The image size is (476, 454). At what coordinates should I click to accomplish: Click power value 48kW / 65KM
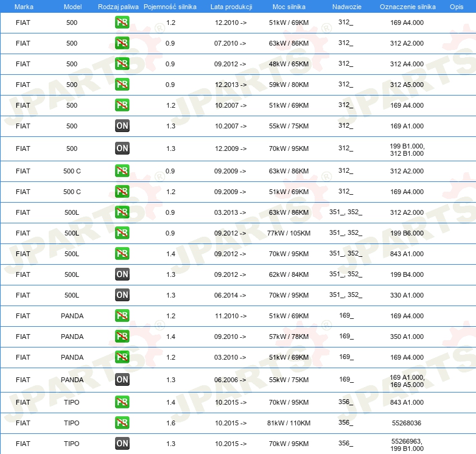tap(289, 64)
